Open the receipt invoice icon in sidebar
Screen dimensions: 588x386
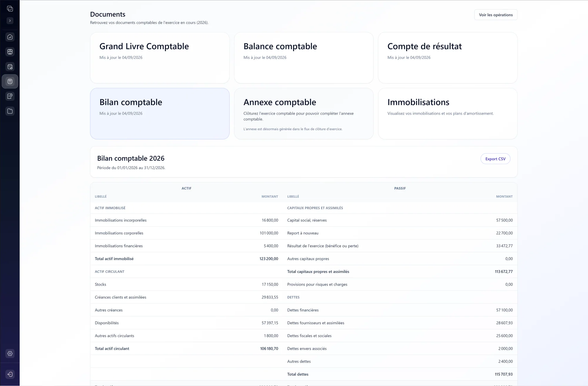click(x=10, y=96)
